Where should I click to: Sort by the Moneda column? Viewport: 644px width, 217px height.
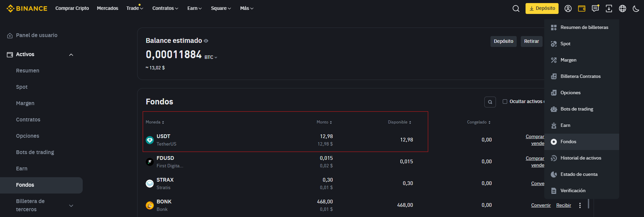pos(155,122)
